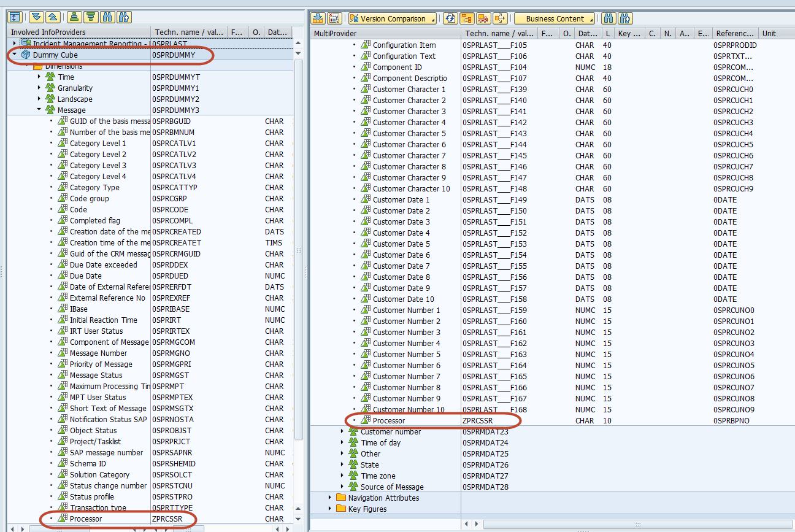Viewport: 795px width, 532px height.
Task: Click the hierarchy tree icon in MultiProvider toolbar
Action: (467, 18)
